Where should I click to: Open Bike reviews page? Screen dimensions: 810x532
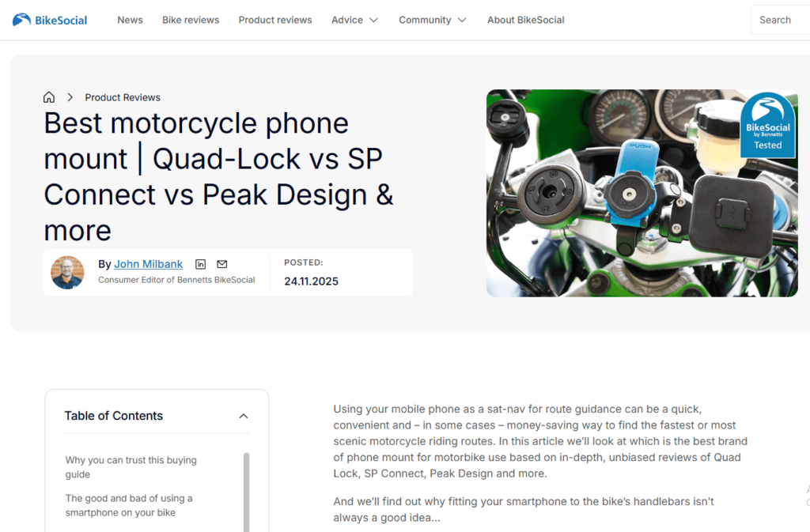pos(191,20)
